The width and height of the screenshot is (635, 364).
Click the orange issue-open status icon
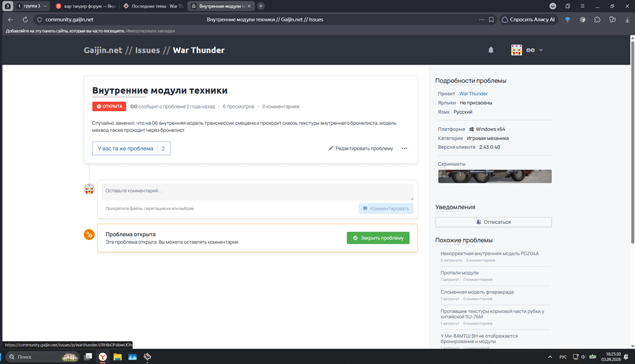click(x=89, y=235)
